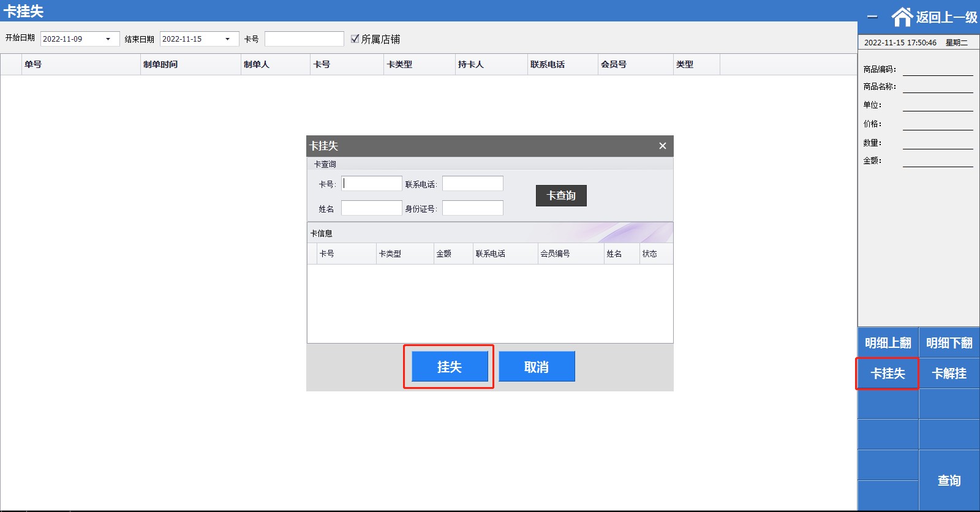980x512 pixels.
Task: Close the 卡挂失 dialog with X
Action: click(662, 146)
